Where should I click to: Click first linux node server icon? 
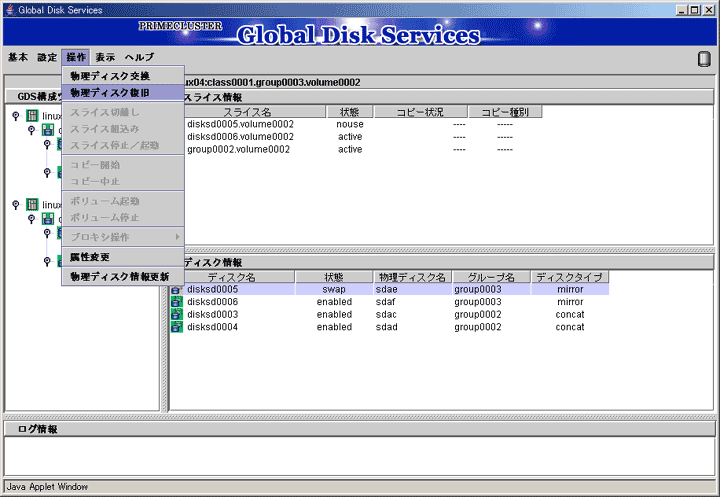(x=32, y=116)
